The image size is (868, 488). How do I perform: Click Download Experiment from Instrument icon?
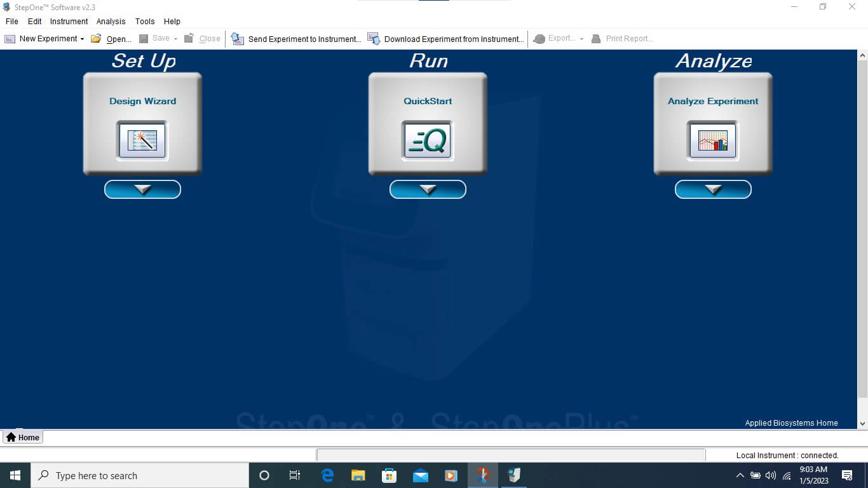pos(374,39)
